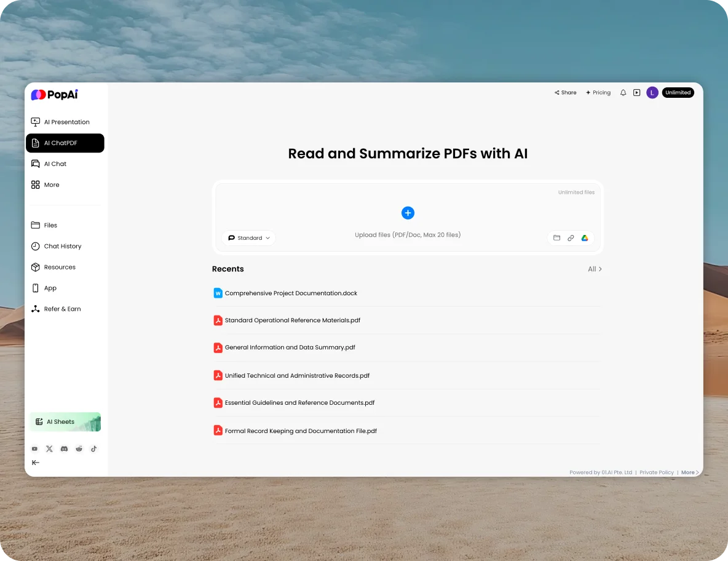728x561 pixels.
Task: Expand all Recents files
Action: coord(594,269)
